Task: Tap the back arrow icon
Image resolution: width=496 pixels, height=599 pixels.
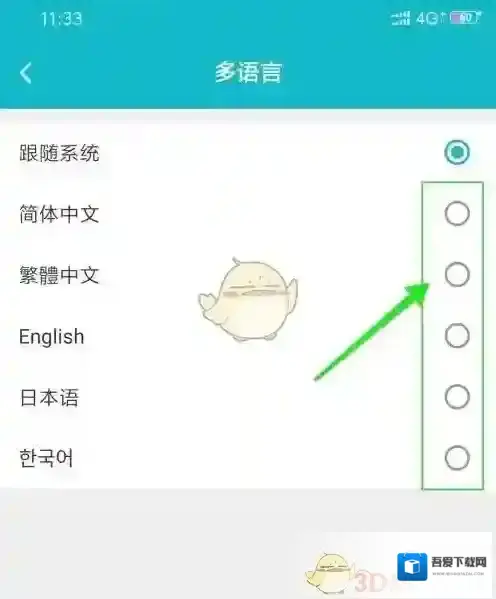Action: (26, 73)
